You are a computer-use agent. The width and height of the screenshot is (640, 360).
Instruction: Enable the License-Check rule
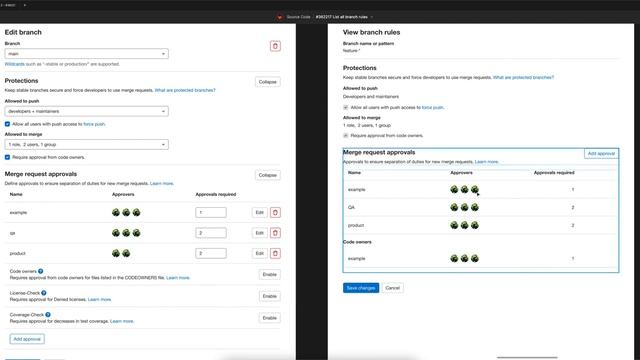[269, 296]
